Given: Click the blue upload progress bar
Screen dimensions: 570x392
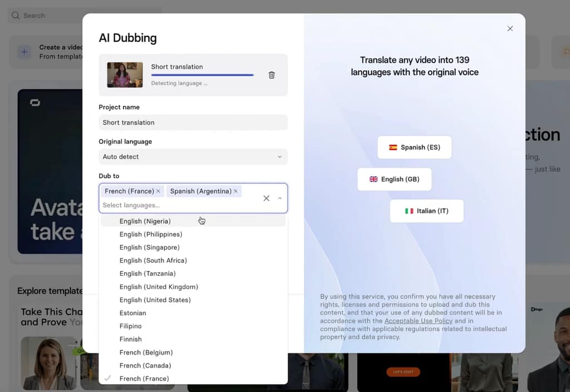Looking at the screenshot, I should pyautogui.click(x=202, y=73).
